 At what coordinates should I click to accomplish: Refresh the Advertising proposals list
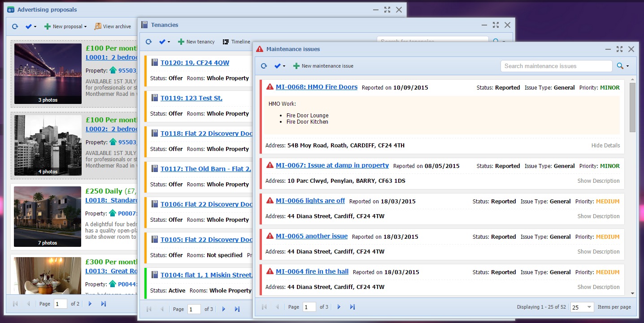tap(15, 27)
